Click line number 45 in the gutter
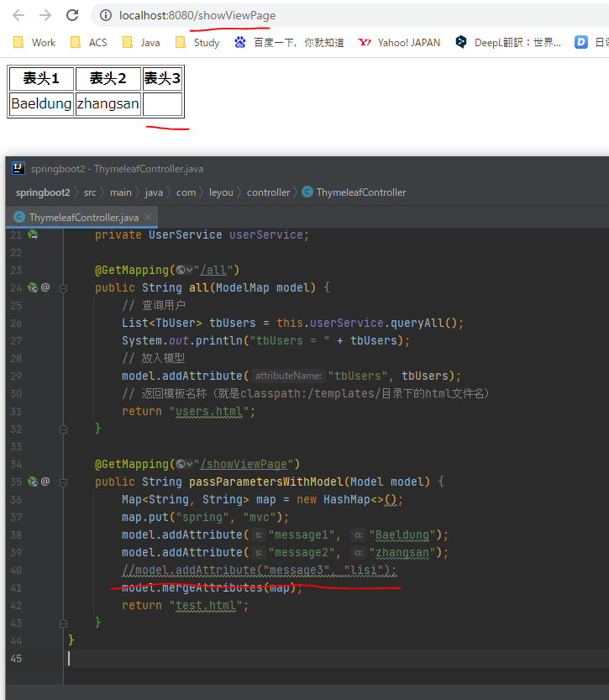The height and width of the screenshot is (700, 609). 16,659
